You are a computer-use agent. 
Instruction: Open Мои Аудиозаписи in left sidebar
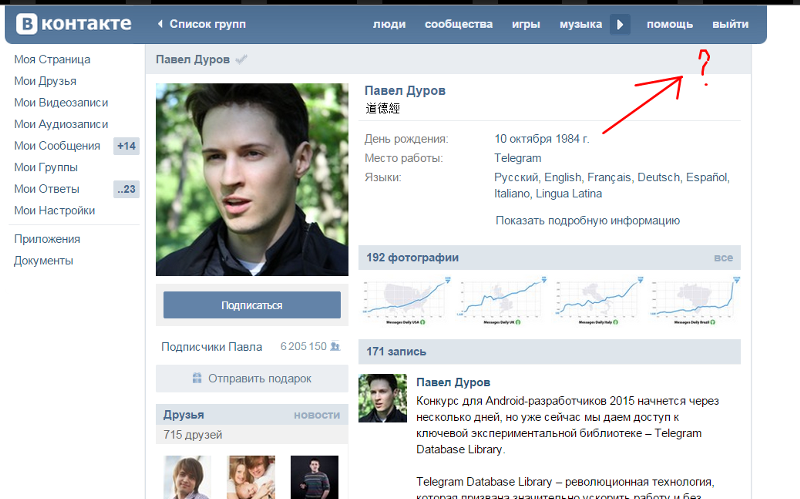coord(61,124)
